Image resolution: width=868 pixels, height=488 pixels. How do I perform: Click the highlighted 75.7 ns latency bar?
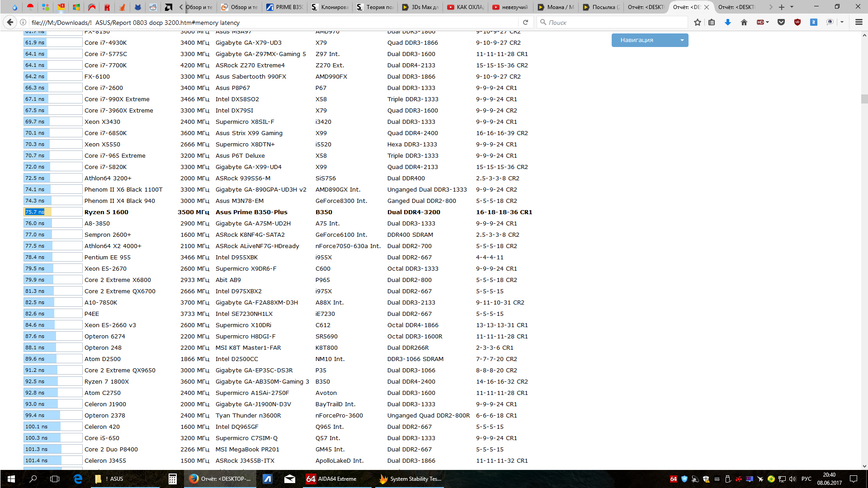click(x=38, y=212)
